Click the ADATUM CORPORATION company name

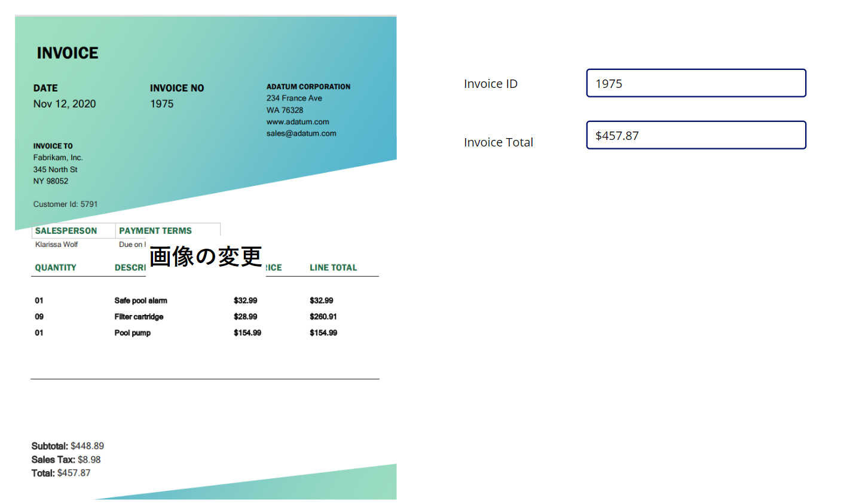tap(308, 87)
